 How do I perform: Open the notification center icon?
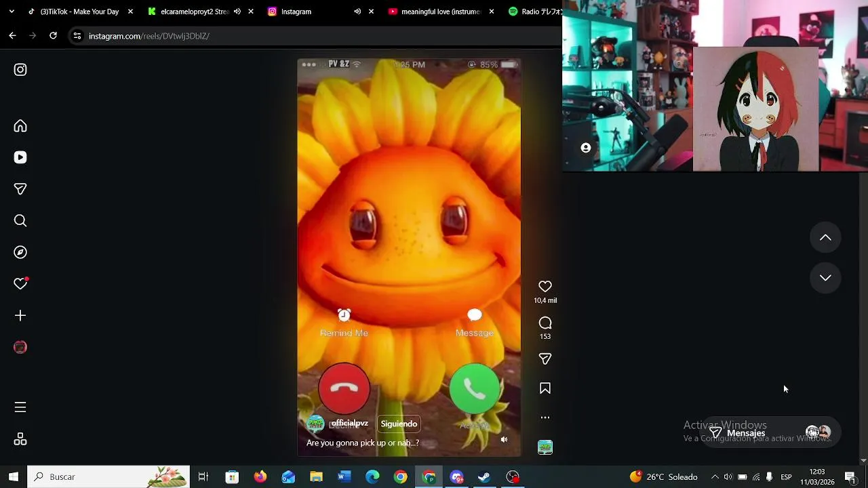tap(850, 477)
